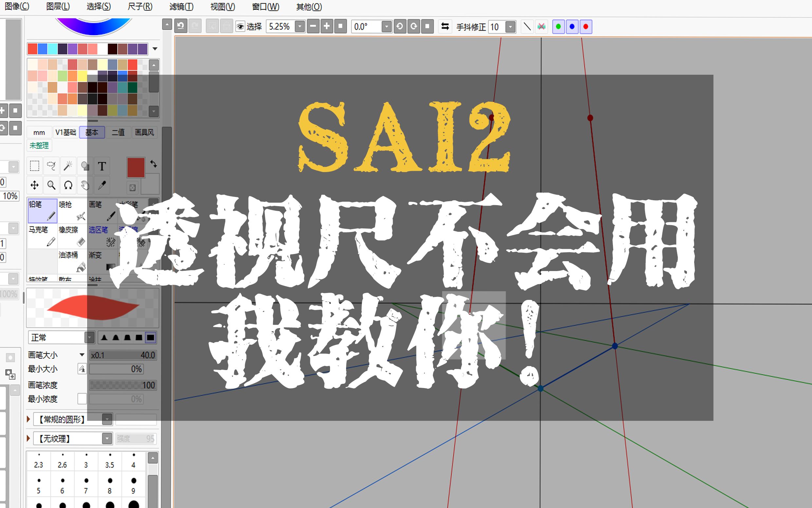Open the 滤镜(T) filter menu
Image resolution: width=812 pixels, height=508 pixels.
[181, 6]
